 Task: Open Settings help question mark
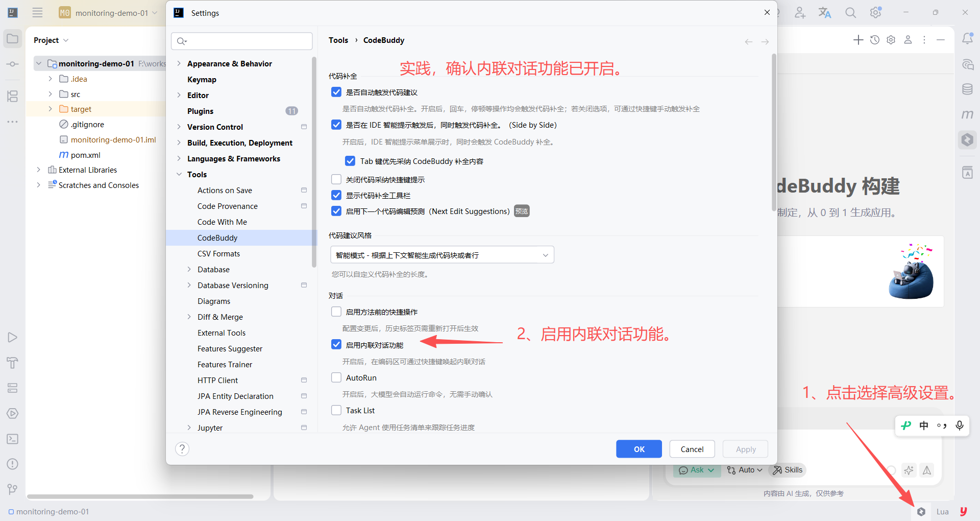(x=182, y=449)
